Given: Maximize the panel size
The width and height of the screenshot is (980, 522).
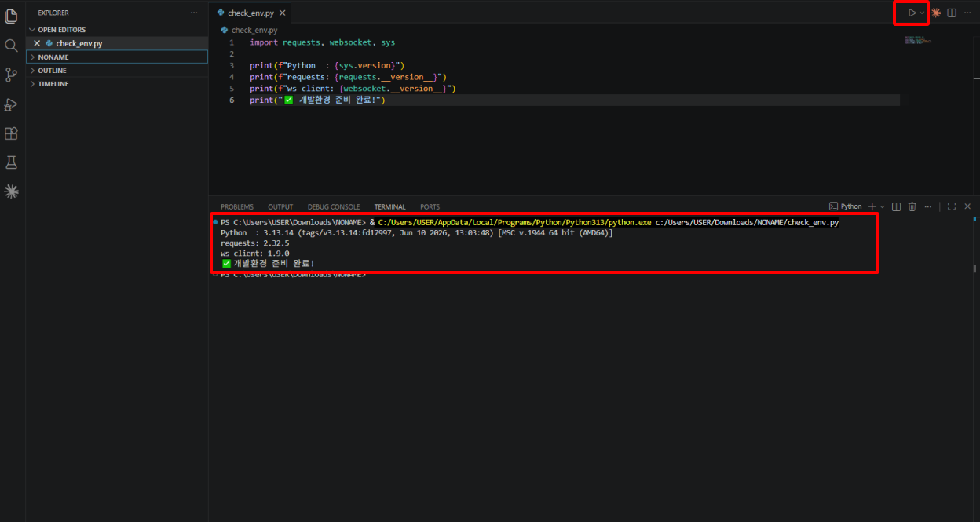Looking at the screenshot, I should (951, 206).
